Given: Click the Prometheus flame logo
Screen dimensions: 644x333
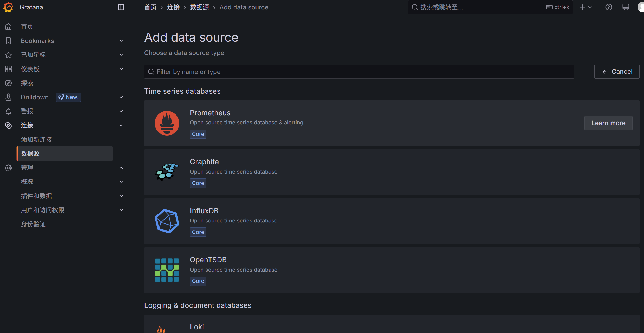Looking at the screenshot, I should tap(167, 123).
